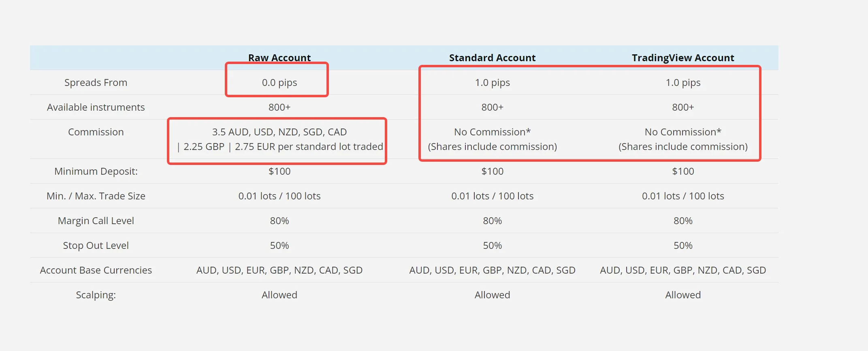Click the Commission row label
Viewport: 868px width, 351px height.
96,132
